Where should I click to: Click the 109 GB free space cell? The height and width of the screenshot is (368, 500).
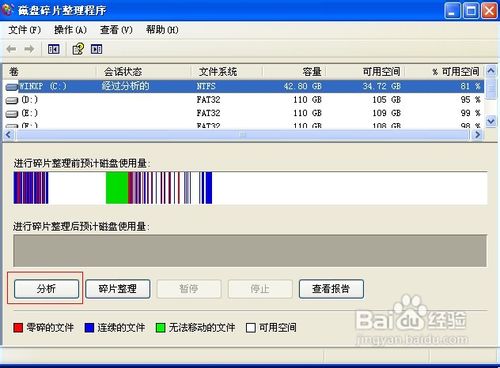[387, 113]
